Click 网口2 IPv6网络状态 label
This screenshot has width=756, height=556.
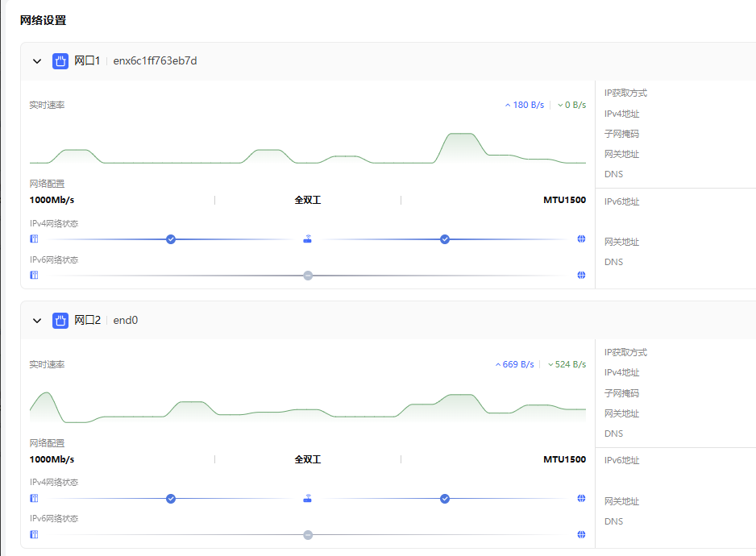pos(53,518)
